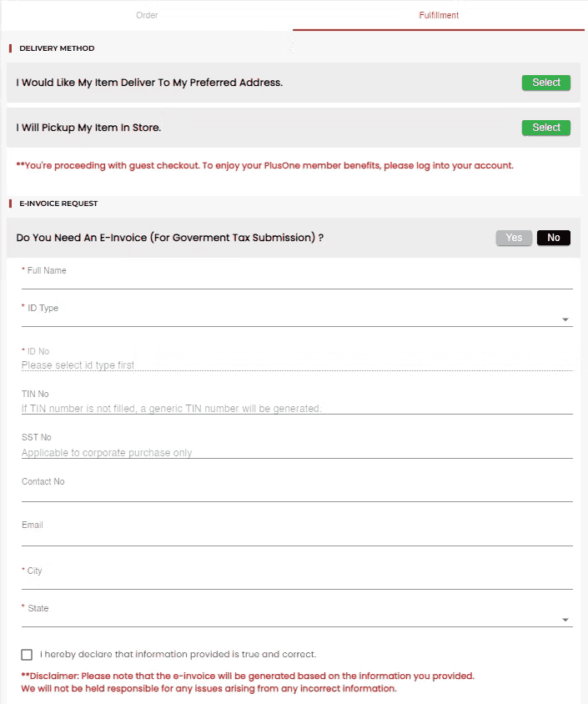The image size is (588, 704).
Task: Open the Fulfillment tab
Action: [439, 15]
